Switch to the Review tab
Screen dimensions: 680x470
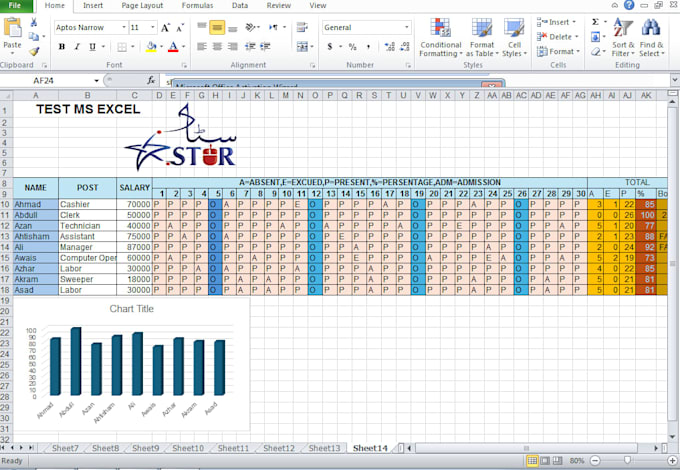(279, 6)
